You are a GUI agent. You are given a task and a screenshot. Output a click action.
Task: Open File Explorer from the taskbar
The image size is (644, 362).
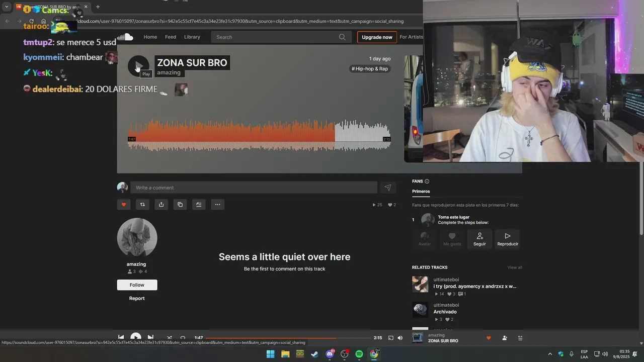[285, 354]
